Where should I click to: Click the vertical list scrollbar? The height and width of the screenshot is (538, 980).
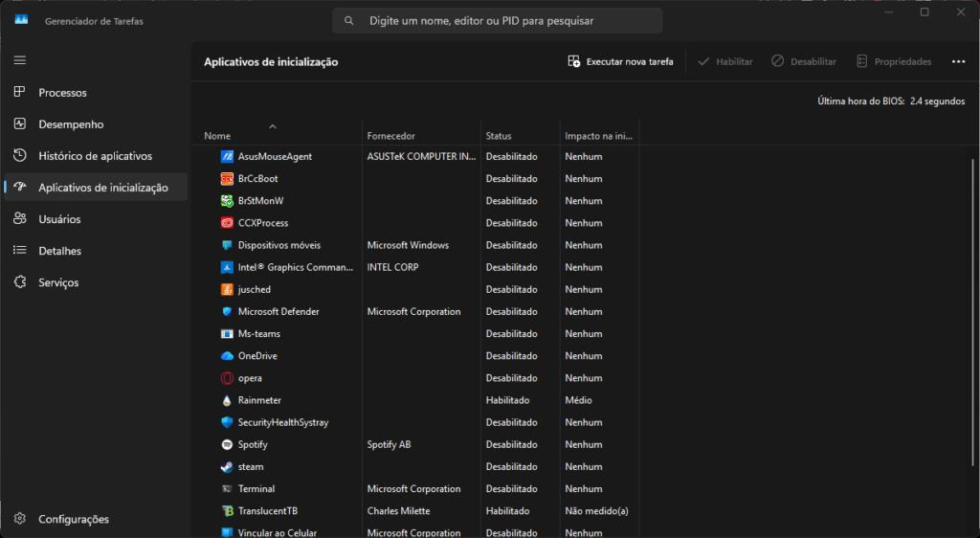(x=973, y=312)
